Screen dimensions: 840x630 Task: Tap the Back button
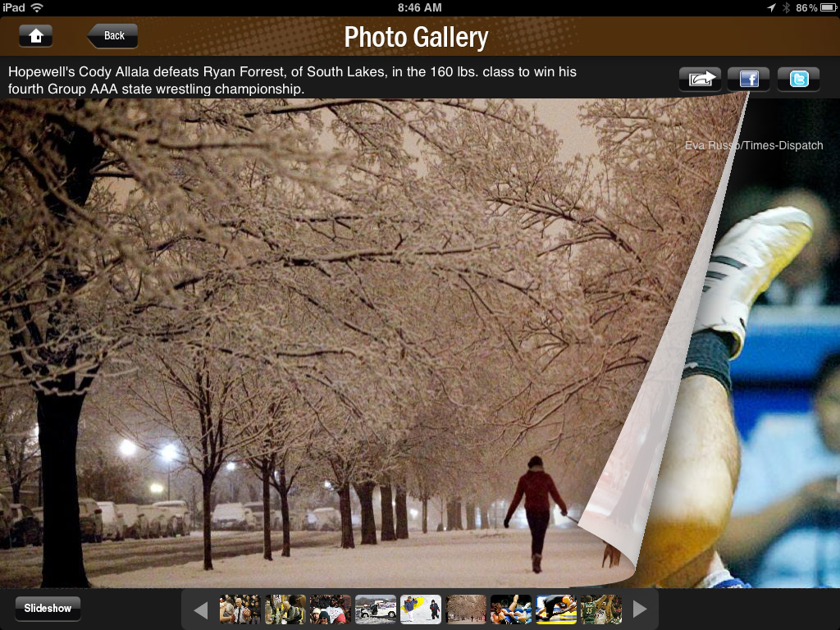click(112, 36)
